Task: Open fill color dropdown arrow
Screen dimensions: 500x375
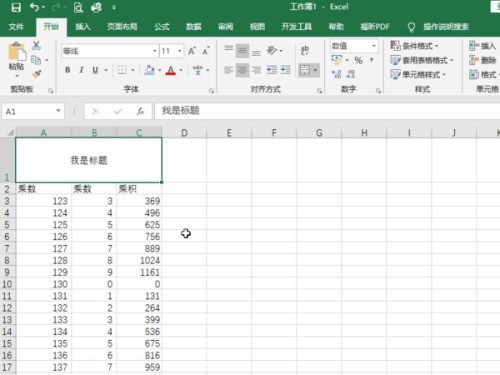Action: [160, 70]
